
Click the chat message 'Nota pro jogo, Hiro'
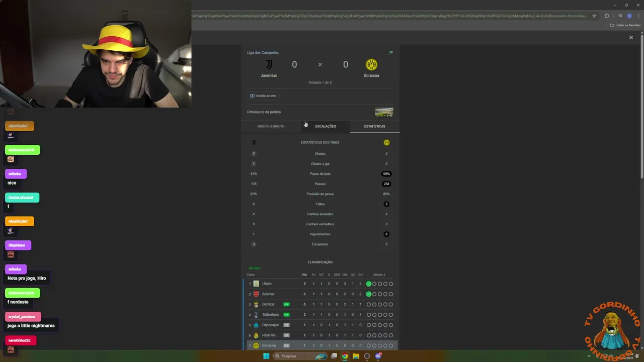tap(27, 278)
